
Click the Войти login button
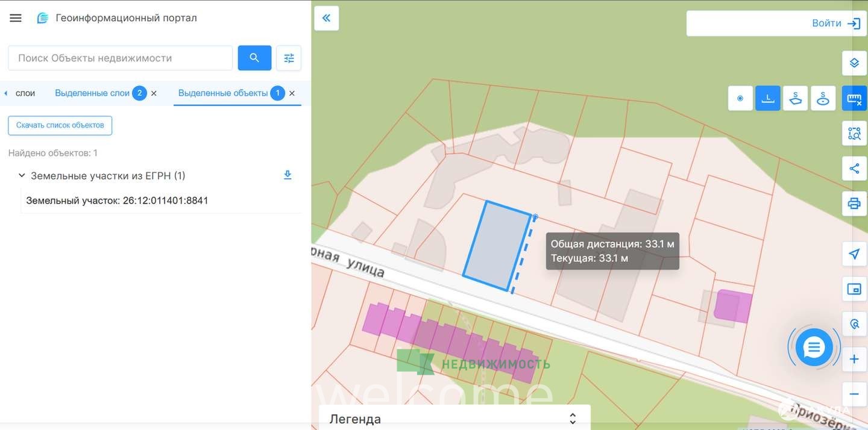click(835, 23)
